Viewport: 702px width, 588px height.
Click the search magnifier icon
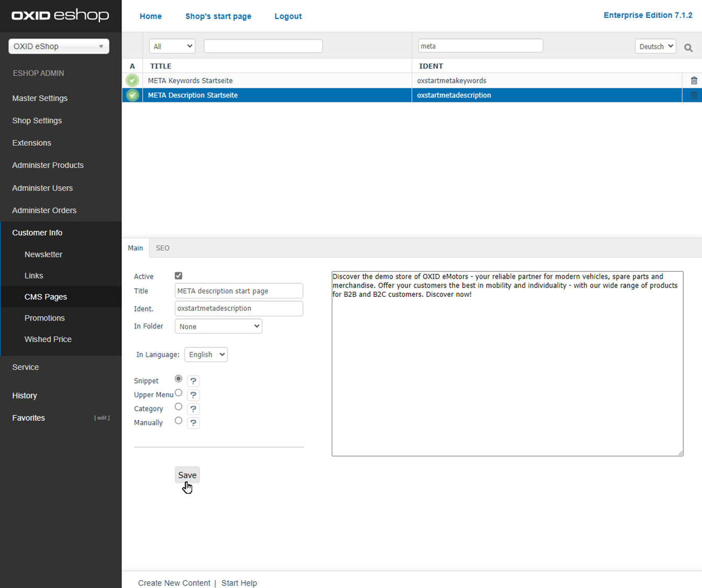point(688,48)
